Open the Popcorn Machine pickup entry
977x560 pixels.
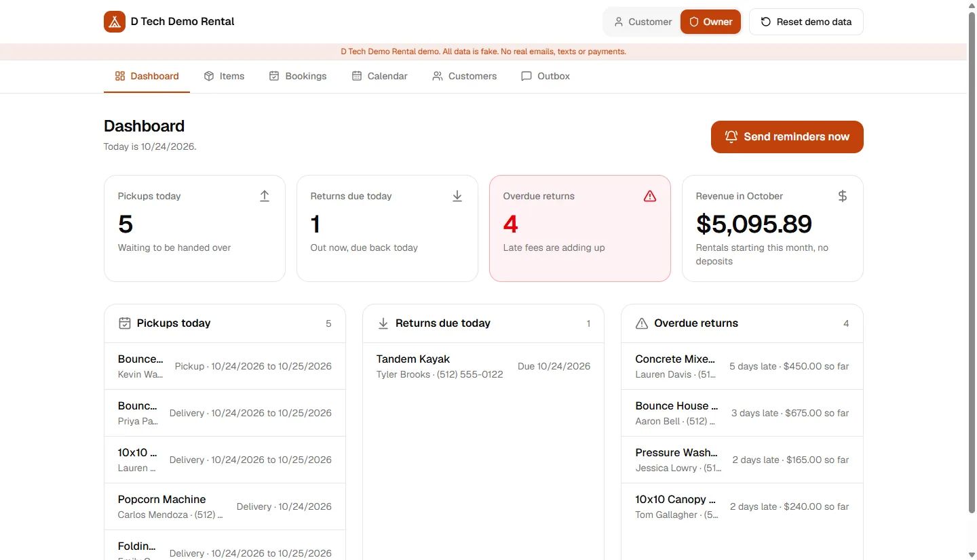tap(225, 506)
